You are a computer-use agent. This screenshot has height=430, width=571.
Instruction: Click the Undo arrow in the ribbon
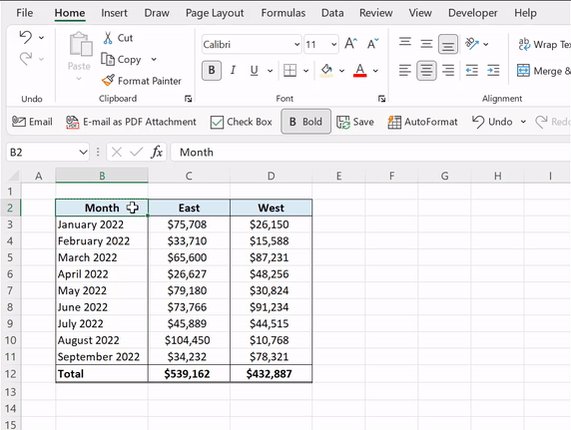coord(25,37)
